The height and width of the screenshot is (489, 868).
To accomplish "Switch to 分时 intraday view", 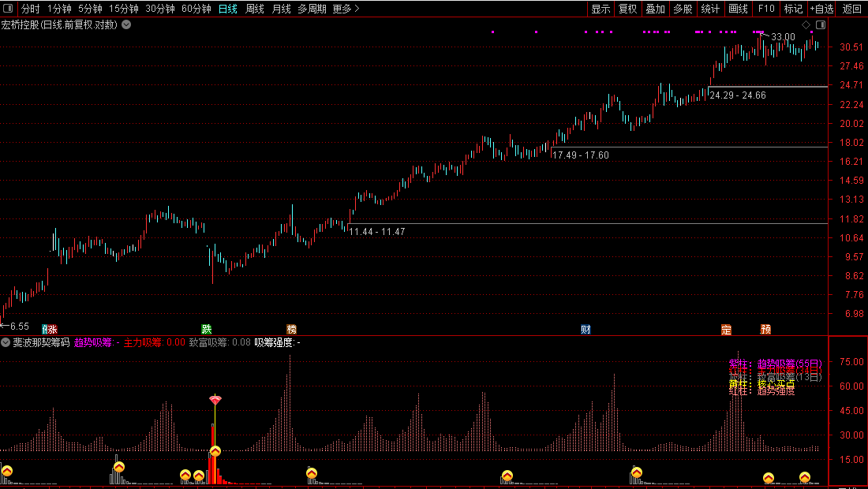I will click(x=31, y=9).
